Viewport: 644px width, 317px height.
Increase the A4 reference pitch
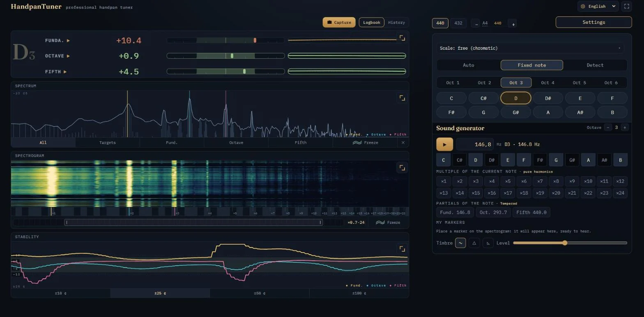512,24
